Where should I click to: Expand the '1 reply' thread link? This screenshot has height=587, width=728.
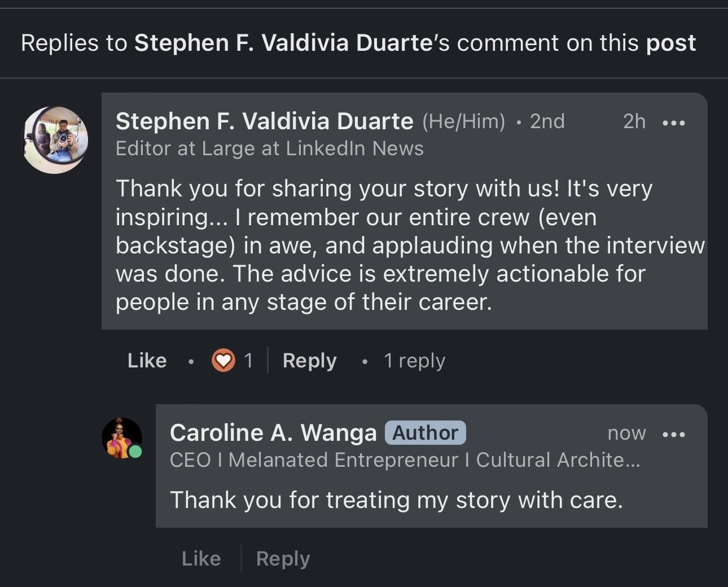(414, 361)
